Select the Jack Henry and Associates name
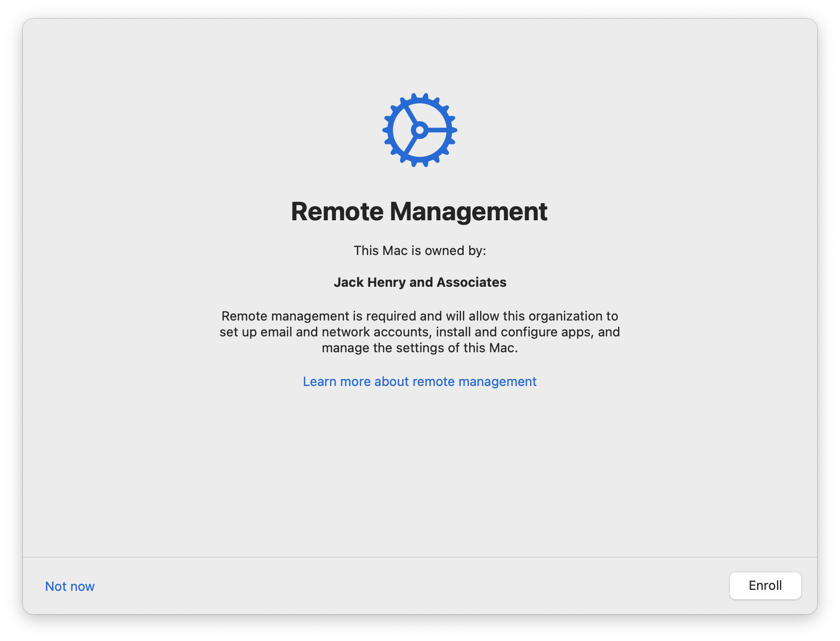Image resolution: width=840 pixels, height=641 pixels. pyautogui.click(x=420, y=282)
